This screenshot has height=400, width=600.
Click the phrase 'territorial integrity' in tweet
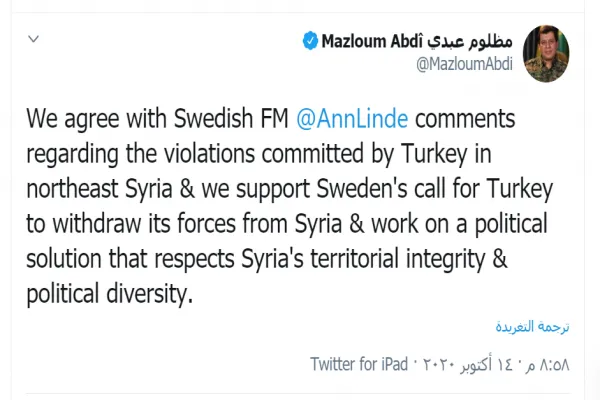point(398,258)
